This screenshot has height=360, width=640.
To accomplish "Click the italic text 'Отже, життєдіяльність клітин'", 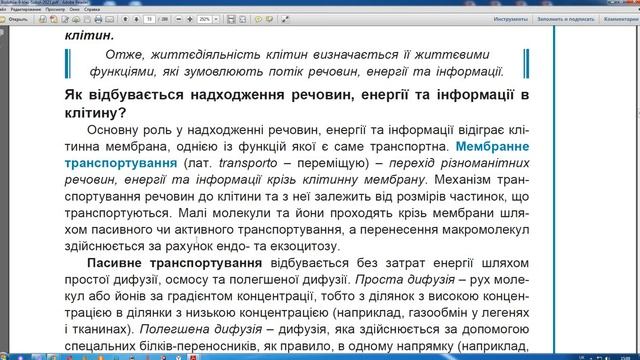I will click(206, 54).
